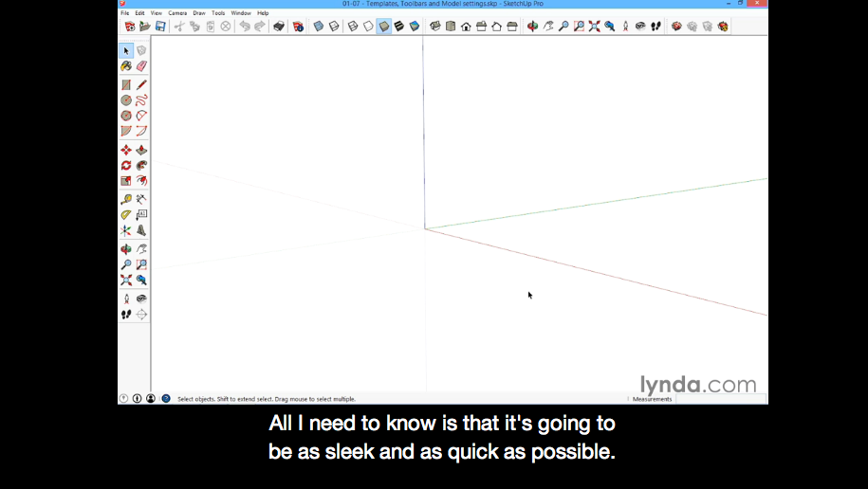The height and width of the screenshot is (489, 868).
Task: Choose the 2 Point Arc tool
Action: coord(141,131)
